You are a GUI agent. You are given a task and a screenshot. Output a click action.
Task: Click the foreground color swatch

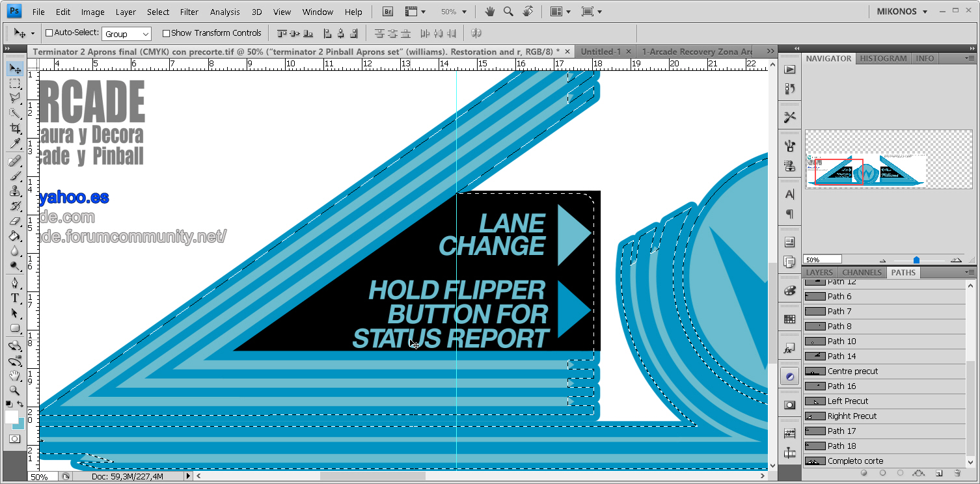click(11, 418)
